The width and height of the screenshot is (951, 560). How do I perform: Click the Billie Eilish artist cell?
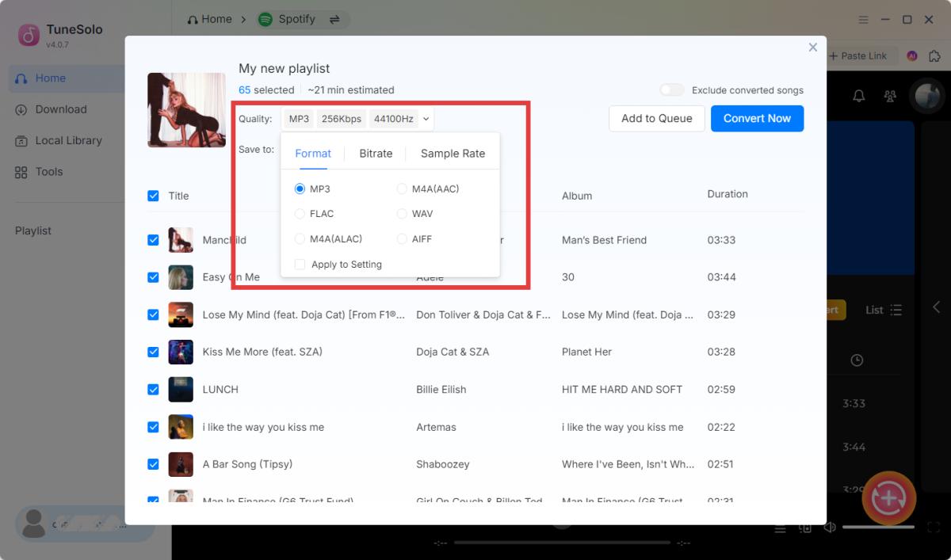pos(441,390)
